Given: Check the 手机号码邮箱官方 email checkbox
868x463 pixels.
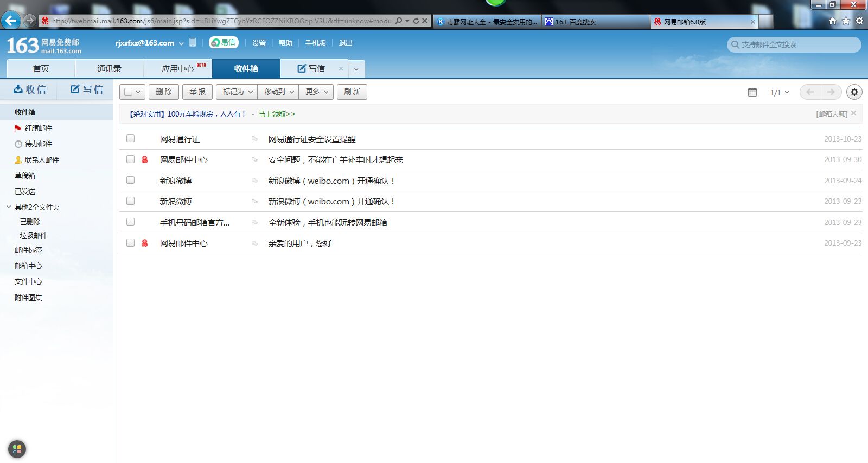Looking at the screenshot, I should (x=130, y=222).
